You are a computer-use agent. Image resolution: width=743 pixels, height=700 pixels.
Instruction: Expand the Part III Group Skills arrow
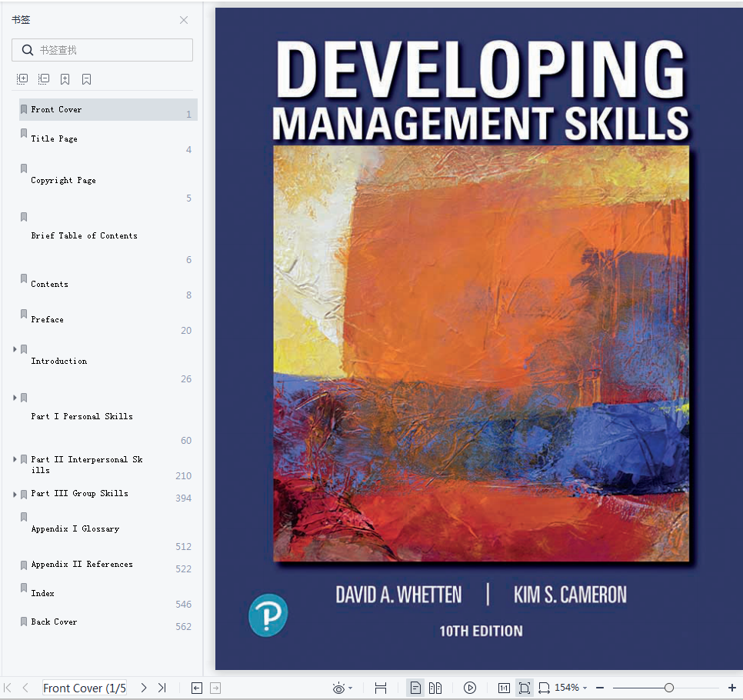click(x=15, y=495)
